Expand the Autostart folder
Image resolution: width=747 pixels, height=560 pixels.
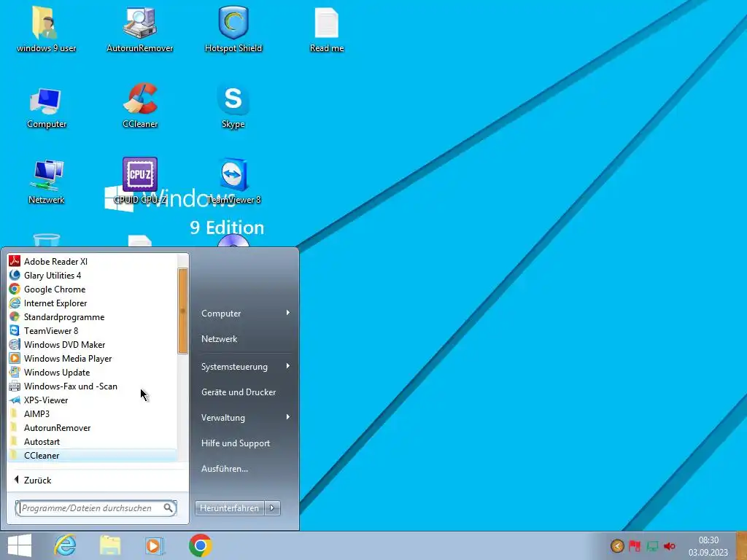coord(92,441)
